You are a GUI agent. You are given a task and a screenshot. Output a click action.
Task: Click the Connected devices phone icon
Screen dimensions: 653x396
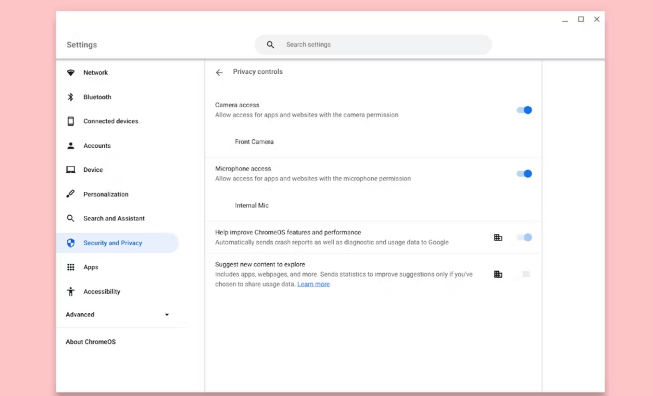[x=70, y=121]
